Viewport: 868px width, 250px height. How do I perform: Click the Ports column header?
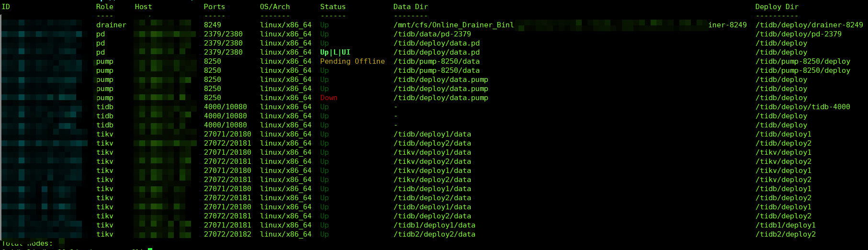(214, 7)
